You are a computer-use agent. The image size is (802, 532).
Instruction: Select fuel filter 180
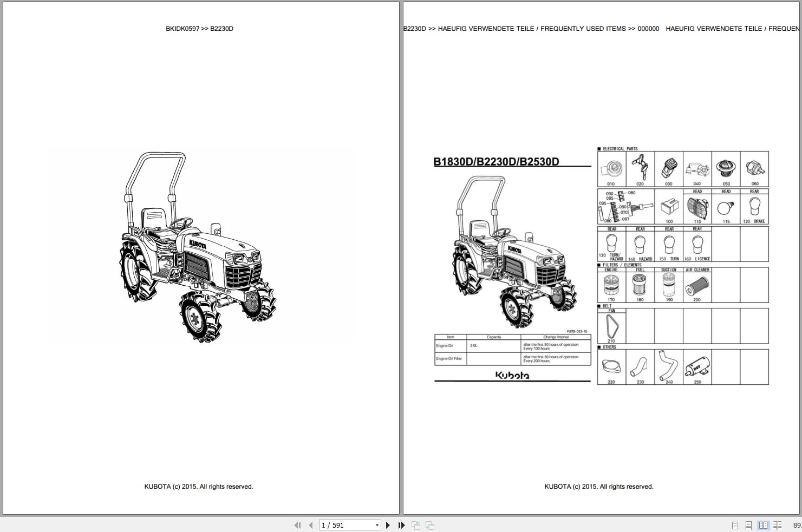[640, 285]
